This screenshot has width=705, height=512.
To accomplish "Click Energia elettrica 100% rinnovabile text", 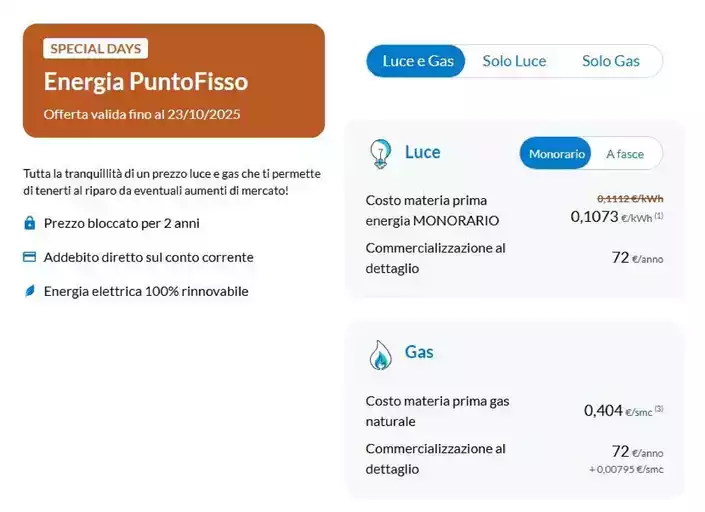I will pos(146,291).
